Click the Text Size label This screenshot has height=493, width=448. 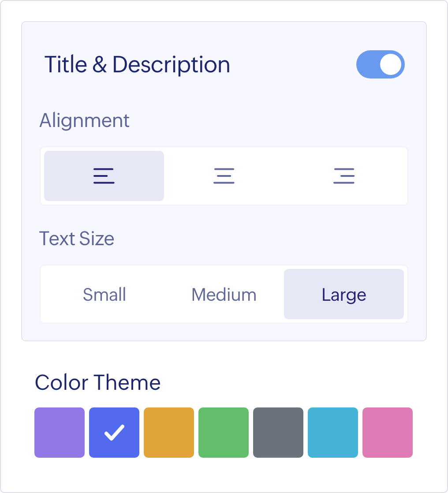click(x=77, y=239)
